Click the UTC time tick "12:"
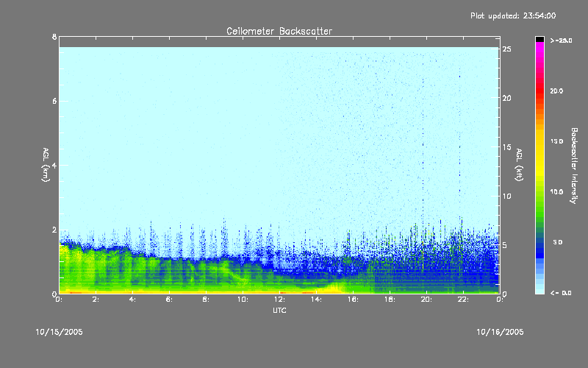 click(x=279, y=300)
